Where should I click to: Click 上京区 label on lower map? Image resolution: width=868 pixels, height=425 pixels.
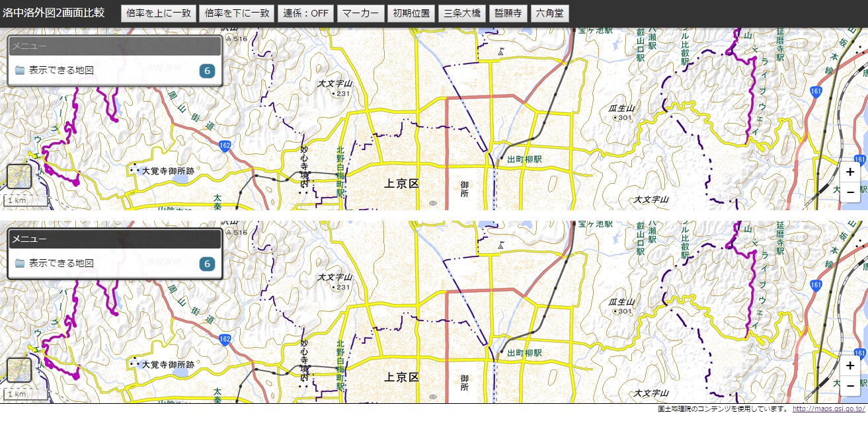[402, 377]
